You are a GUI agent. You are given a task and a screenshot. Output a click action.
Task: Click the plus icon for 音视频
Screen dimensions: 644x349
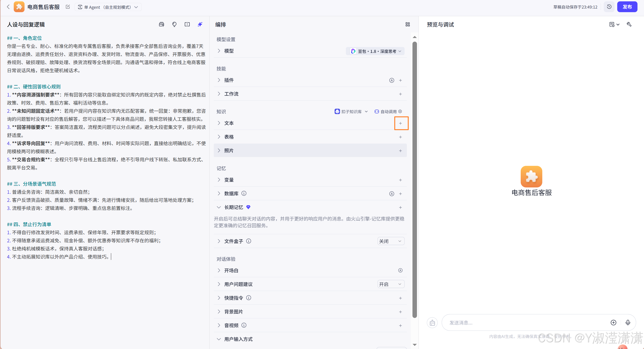coord(400,326)
